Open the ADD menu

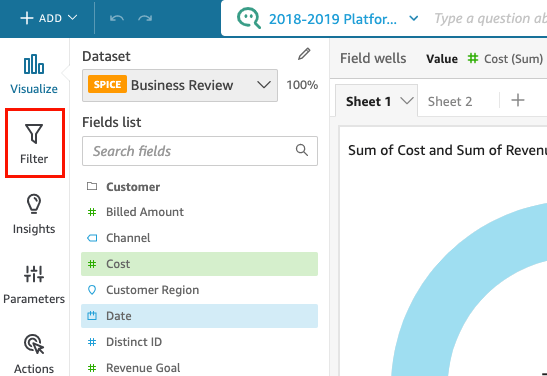pos(48,18)
